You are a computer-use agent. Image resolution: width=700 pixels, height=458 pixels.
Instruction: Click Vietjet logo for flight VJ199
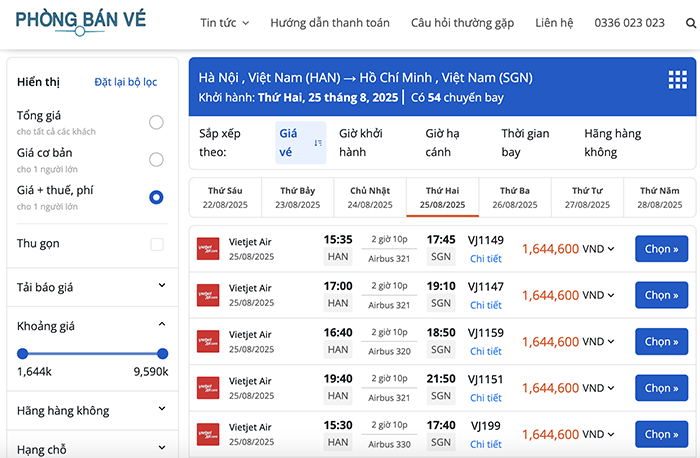pos(208,434)
